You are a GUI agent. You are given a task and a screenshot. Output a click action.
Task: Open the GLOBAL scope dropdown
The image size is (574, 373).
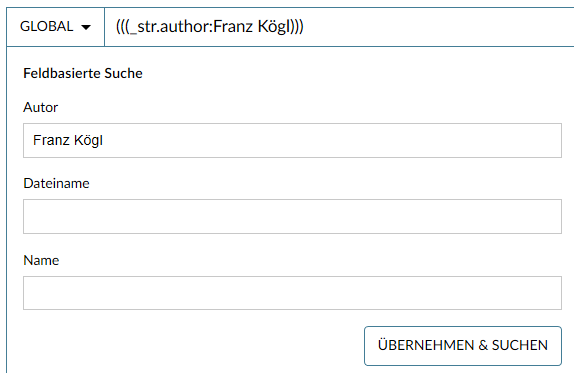pos(55,27)
